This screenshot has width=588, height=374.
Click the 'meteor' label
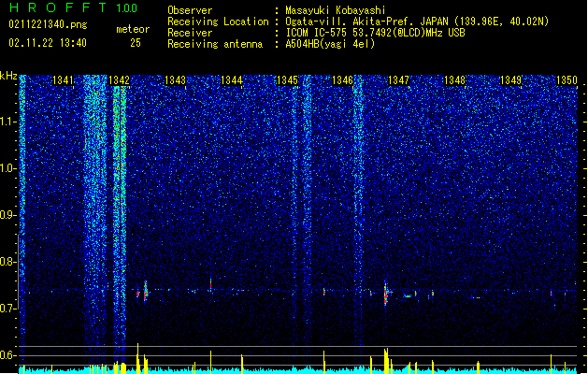133,29
